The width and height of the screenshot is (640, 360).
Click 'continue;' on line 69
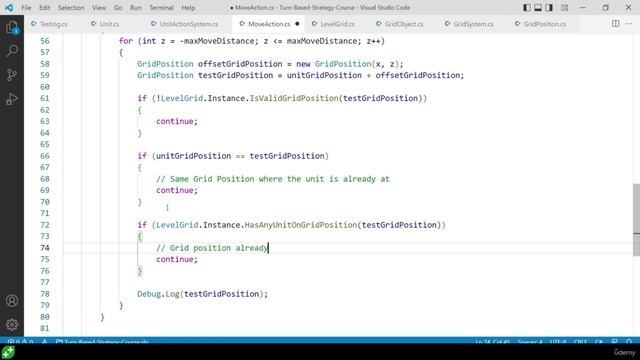177,190
